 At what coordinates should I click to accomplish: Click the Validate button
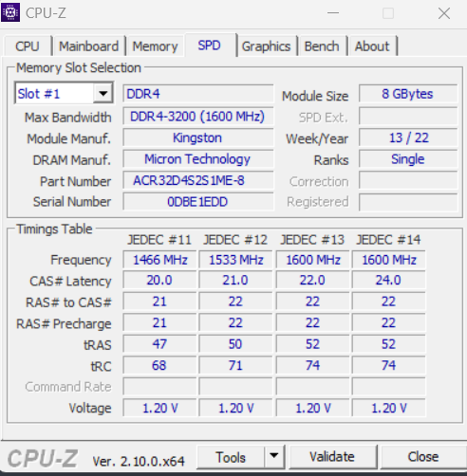click(332, 457)
